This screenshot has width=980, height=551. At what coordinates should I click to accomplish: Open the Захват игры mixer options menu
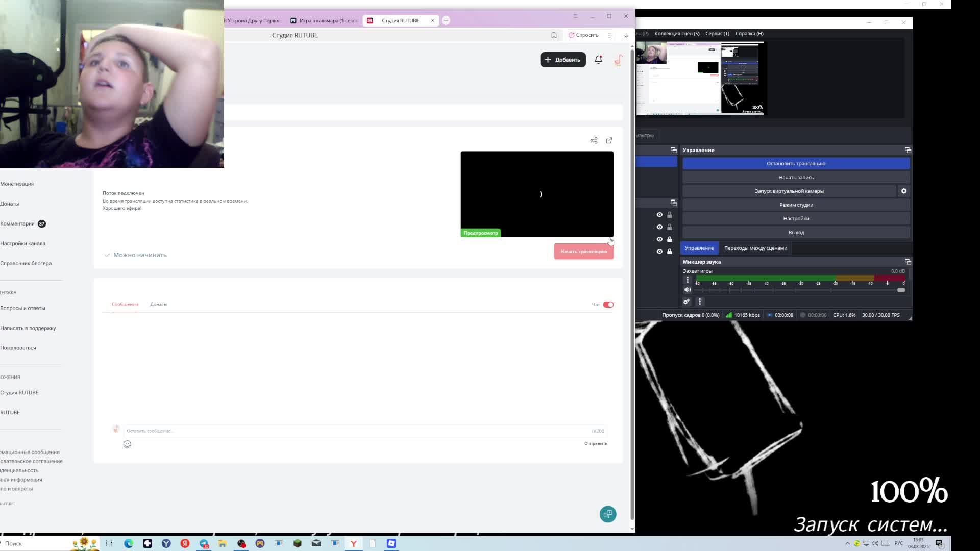tap(688, 280)
